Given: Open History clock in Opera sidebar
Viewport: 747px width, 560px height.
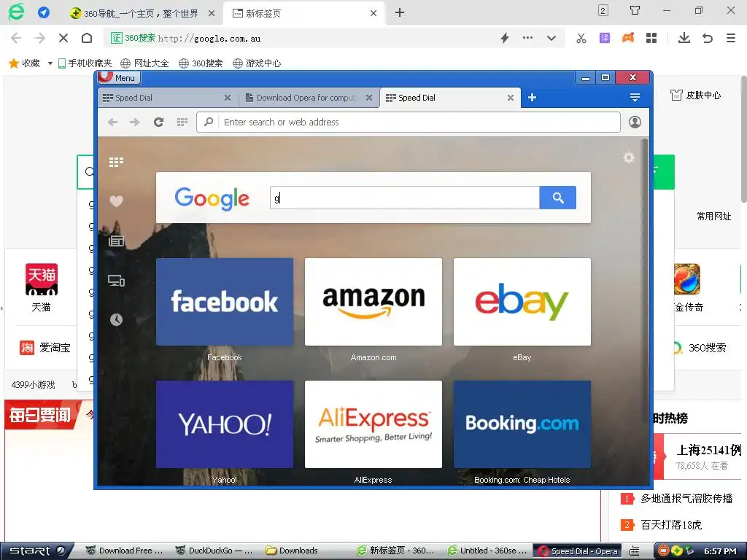Looking at the screenshot, I should coord(116,319).
